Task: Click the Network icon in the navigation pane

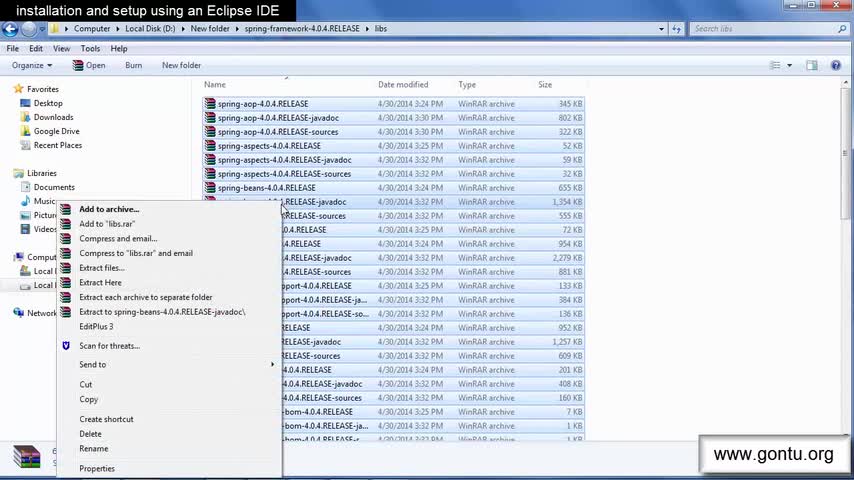Action: tap(19, 313)
